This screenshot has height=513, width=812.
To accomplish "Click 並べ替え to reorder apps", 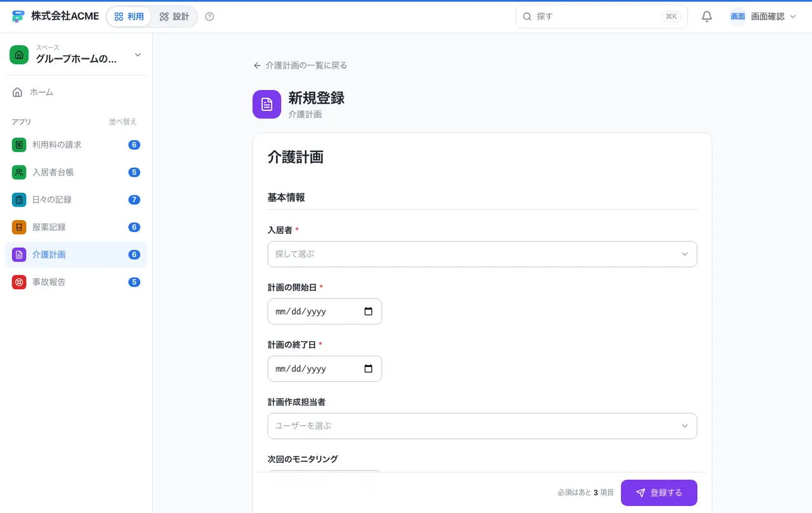I will [x=122, y=122].
